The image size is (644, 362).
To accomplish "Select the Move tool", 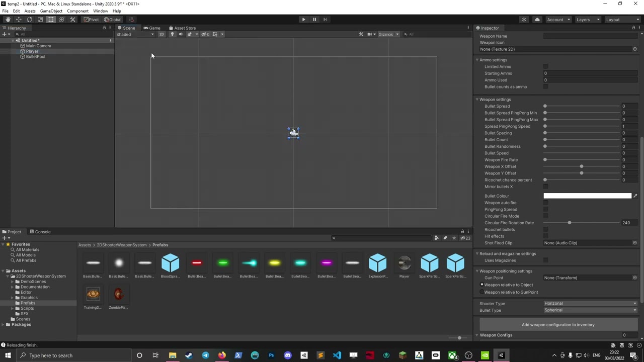I will (19, 20).
